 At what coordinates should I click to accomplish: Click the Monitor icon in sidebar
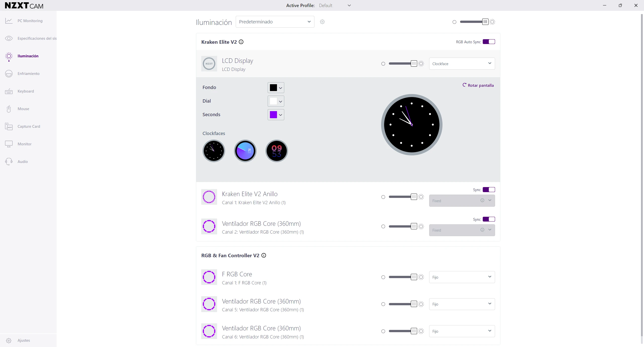pos(9,144)
